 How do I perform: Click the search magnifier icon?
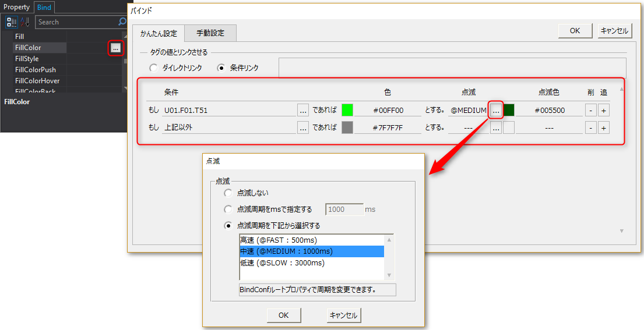(x=122, y=22)
